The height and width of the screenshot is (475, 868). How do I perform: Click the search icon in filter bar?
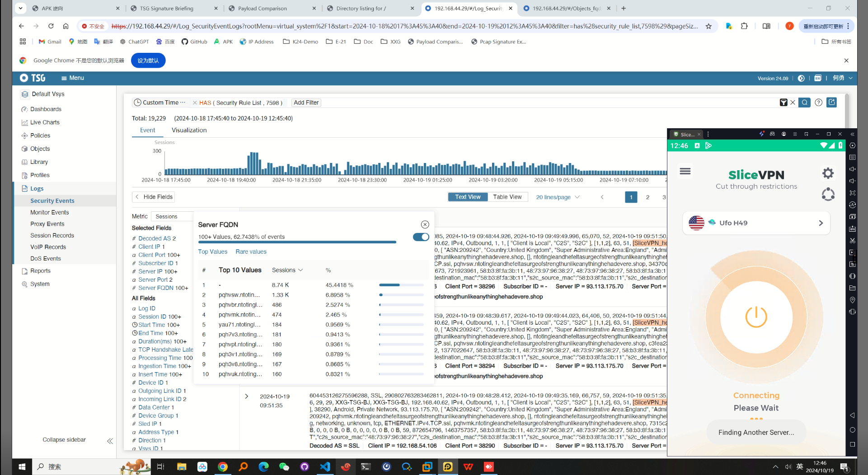pyautogui.click(x=804, y=102)
